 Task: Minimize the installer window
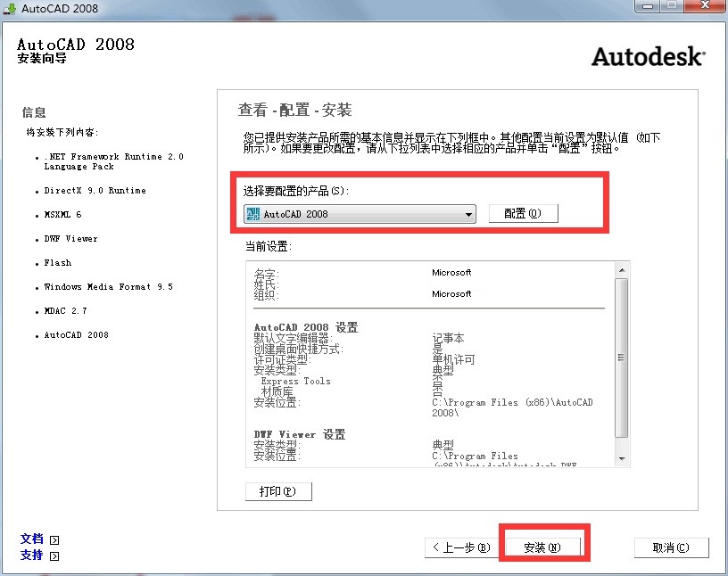tap(647, 6)
